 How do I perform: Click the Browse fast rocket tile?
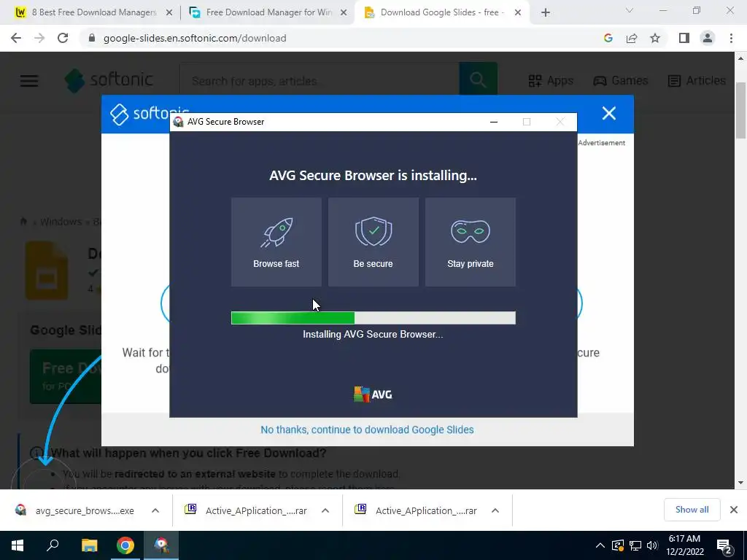tap(276, 242)
